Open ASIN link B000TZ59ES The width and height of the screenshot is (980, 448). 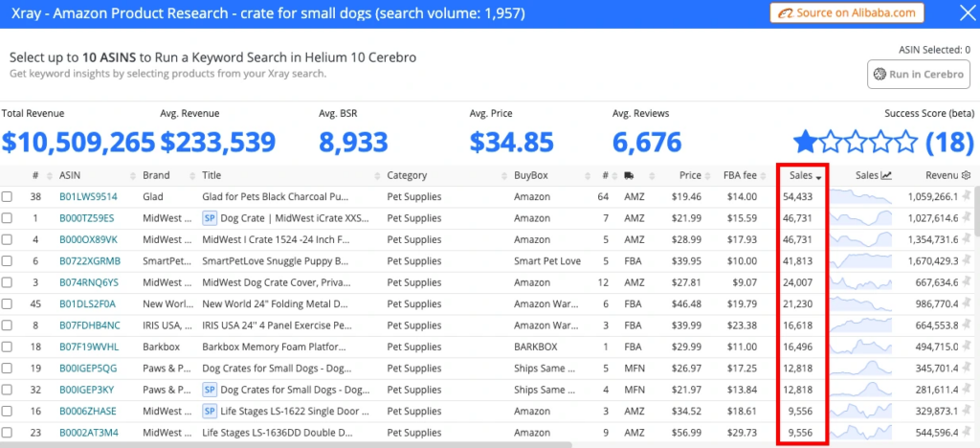point(88,218)
